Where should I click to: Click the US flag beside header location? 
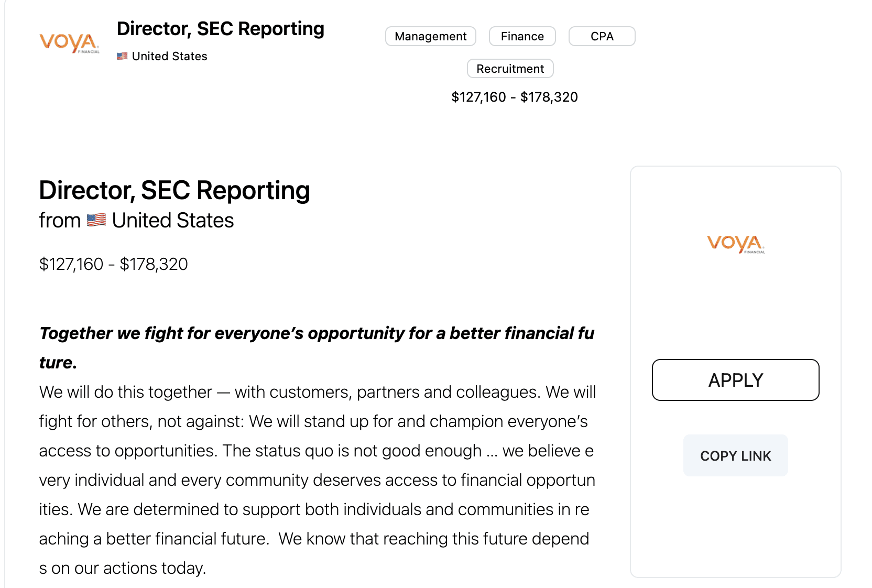(x=122, y=56)
